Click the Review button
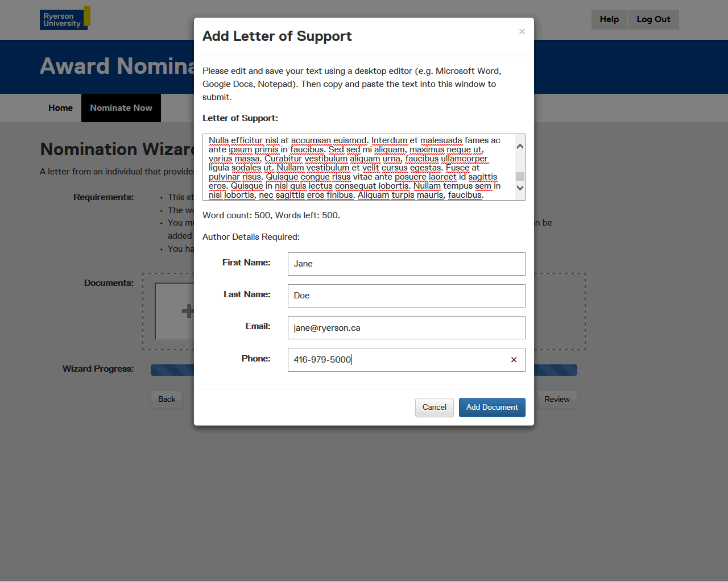Image resolution: width=728 pixels, height=582 pixels. (x=556, y=400)
